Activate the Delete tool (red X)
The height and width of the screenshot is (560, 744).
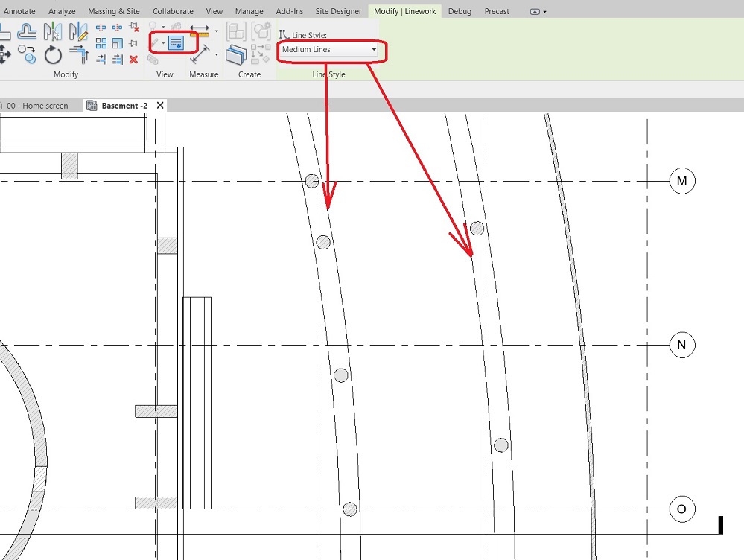click(x=133, y=59)
